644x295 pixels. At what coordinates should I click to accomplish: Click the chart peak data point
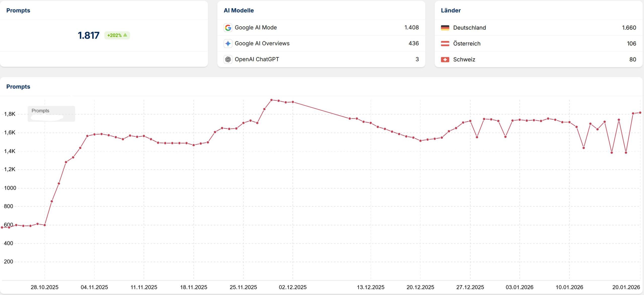(271, 100)
